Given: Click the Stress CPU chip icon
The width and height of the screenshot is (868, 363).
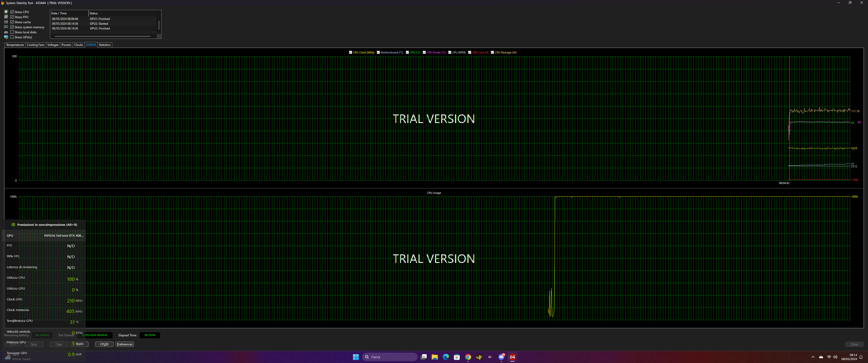Looking at the screenshot, I should 6,12.
